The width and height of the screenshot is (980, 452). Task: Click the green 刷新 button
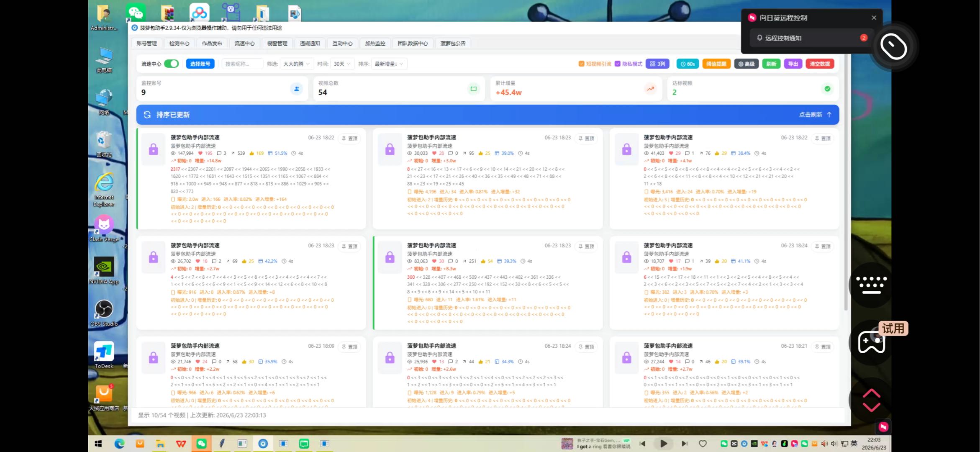point(771,64)
